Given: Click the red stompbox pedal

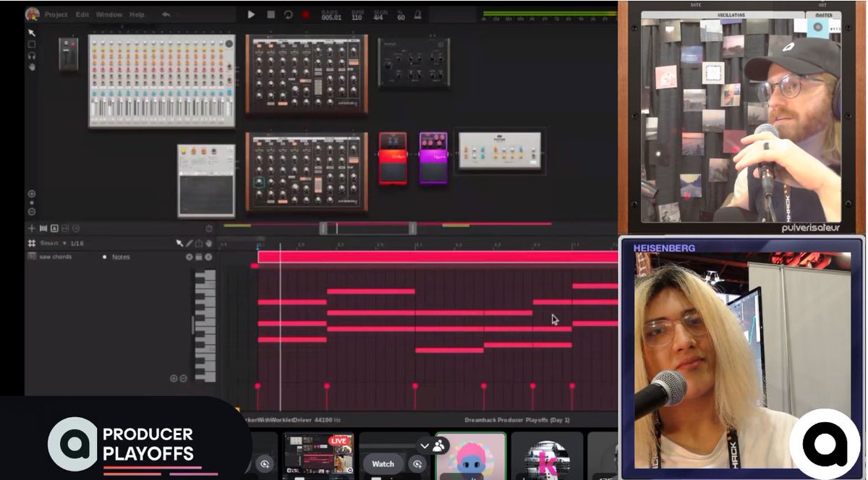Looking at the screenshot, I should (x=393, y=158).
